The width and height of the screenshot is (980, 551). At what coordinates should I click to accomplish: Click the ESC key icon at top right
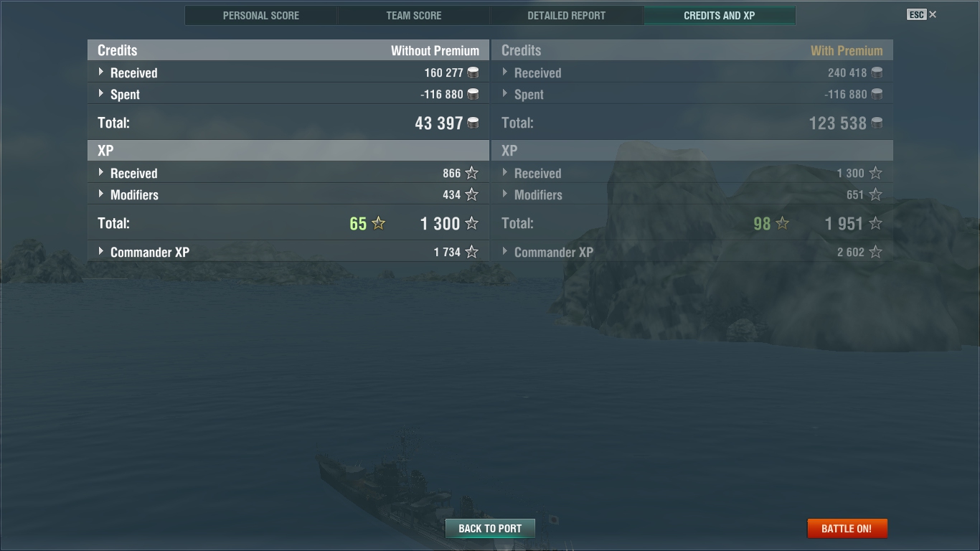(916, 14)
